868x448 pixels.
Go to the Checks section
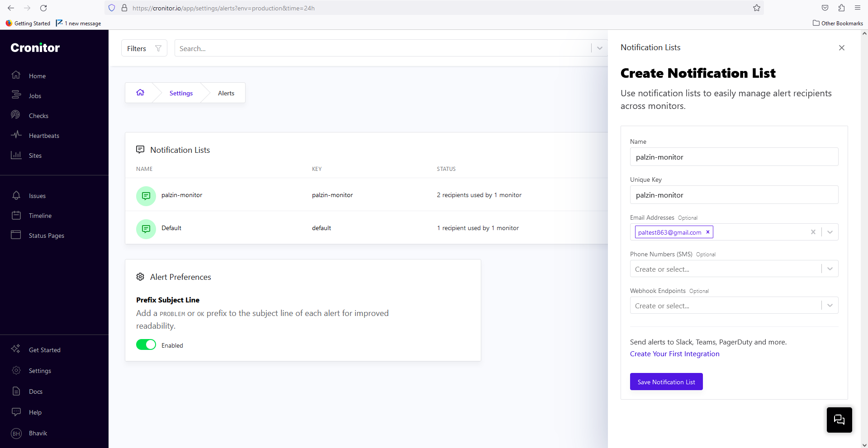pos(38,116)
